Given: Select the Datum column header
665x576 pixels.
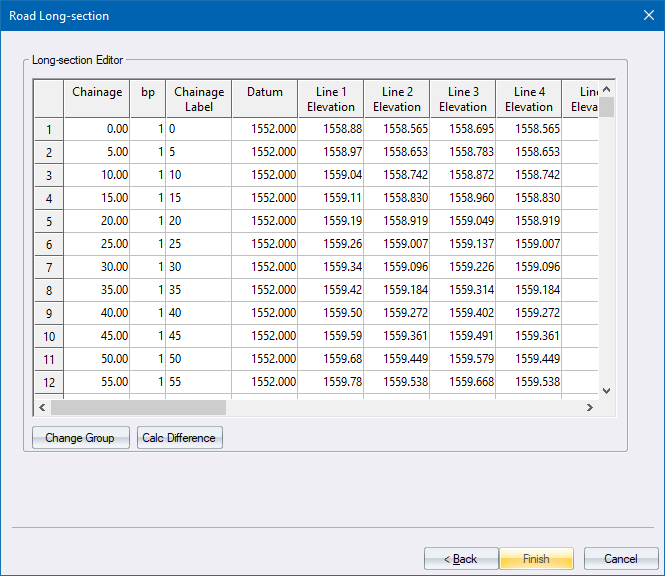Looking at the screenshot, I should pos(265,99).
